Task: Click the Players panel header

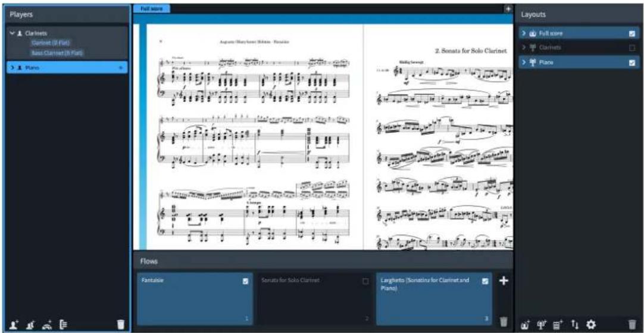Action: pos(67,14)
